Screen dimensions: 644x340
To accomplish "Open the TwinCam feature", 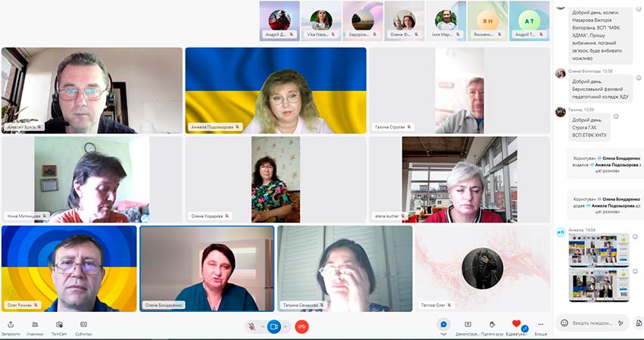I will [58, 325].
